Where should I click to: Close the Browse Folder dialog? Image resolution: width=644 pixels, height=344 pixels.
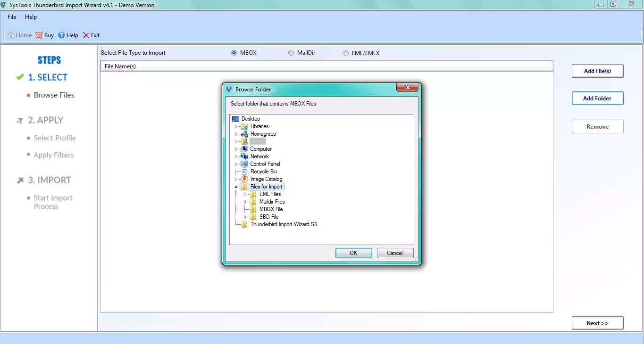pyautogui.click(x=407, y=88)
